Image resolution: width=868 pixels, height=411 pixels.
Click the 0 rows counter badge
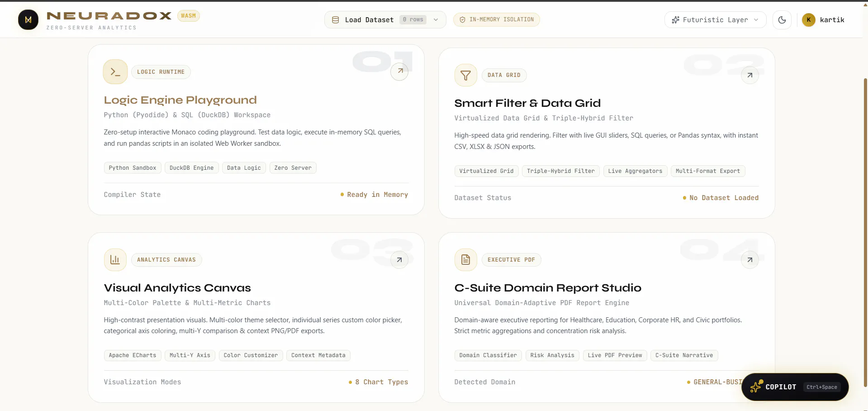tap(413, 20)
